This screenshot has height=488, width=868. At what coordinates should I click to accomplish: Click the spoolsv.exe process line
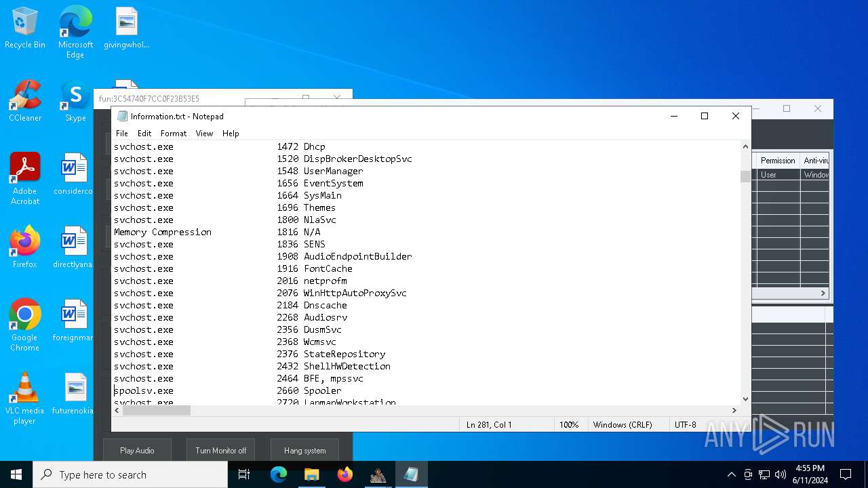pos(228,390)
